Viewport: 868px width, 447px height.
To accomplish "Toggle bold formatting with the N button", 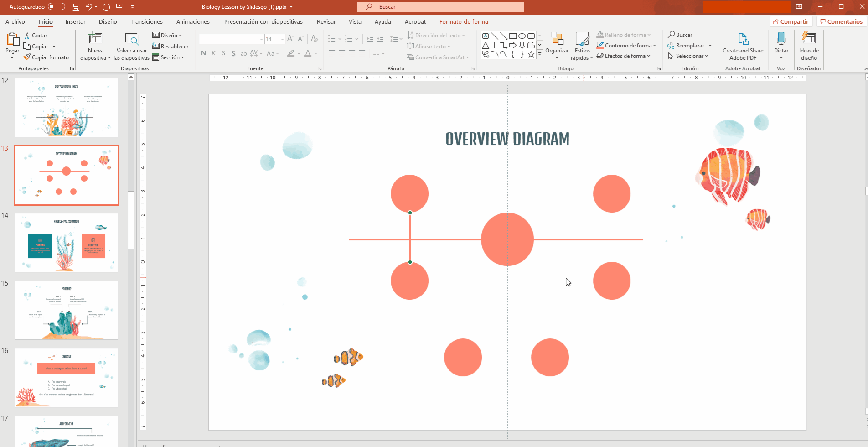I will [x=203, y=53].
